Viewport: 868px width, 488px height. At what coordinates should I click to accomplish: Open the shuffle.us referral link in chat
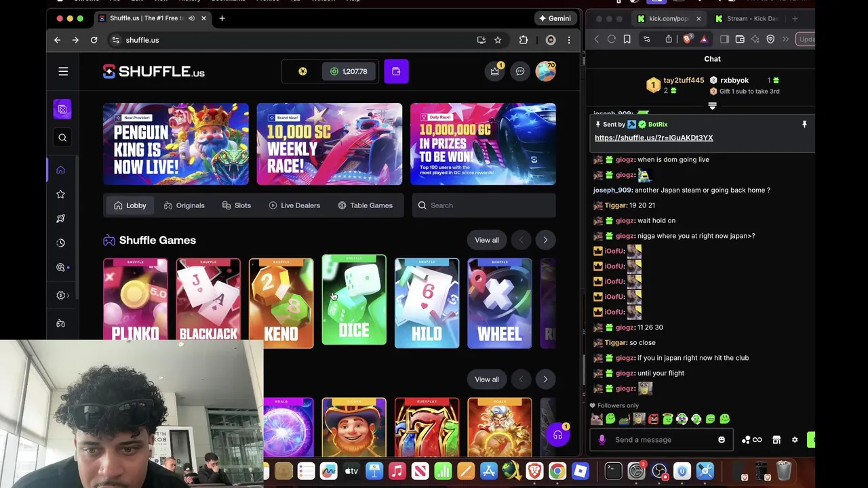pyautogui.click(x=654, y=138)
